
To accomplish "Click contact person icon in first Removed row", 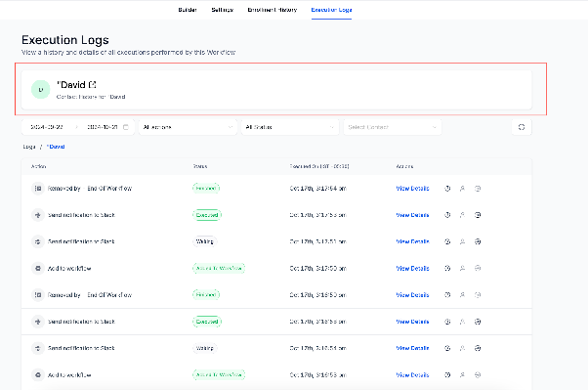I will coord(462,189).
